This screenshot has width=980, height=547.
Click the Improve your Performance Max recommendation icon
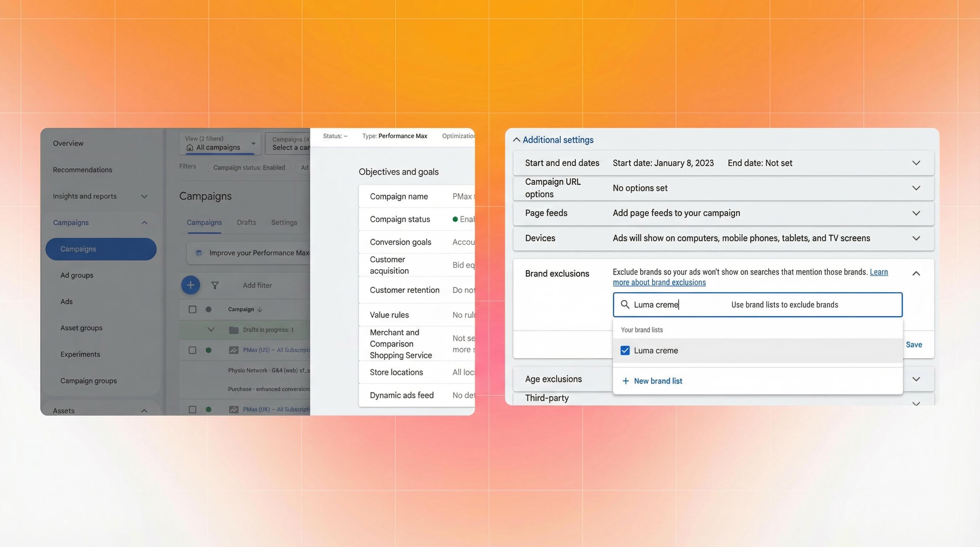tap(199, 252)
